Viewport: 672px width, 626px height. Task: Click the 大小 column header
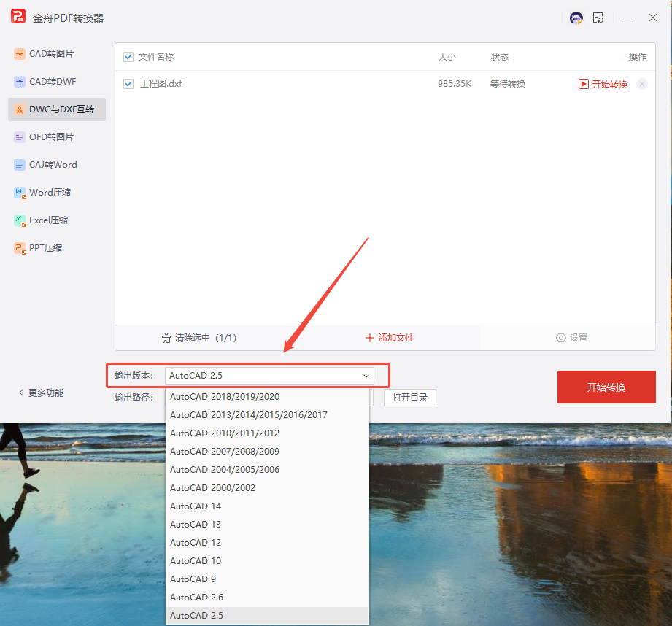tap(447, 57)
